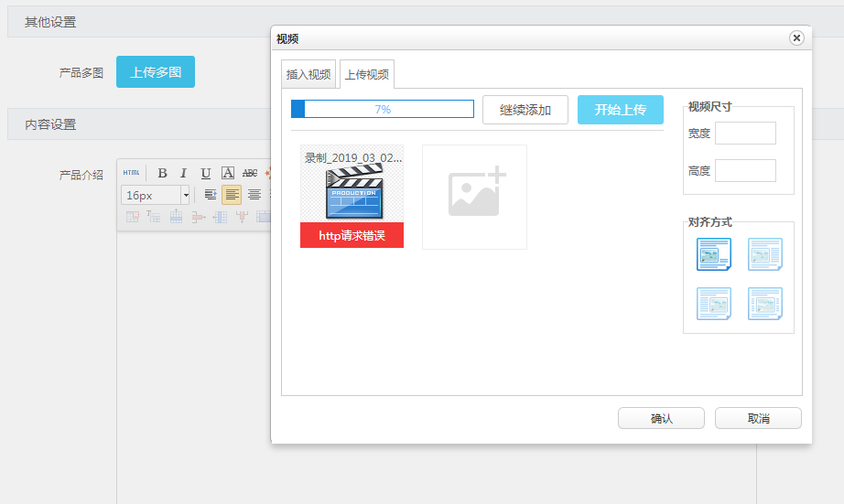Apply underline formatting in editor toolbar

pos(205,173)
